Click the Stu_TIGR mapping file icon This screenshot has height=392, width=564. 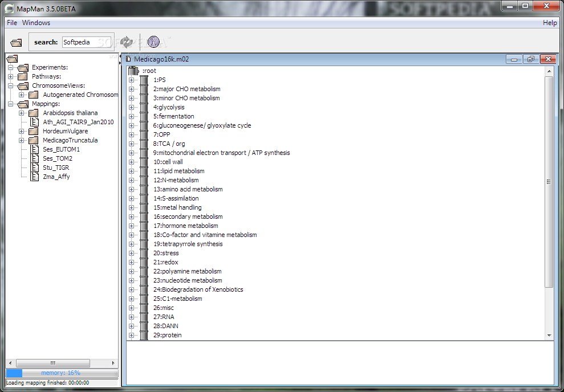coord(35,168)
